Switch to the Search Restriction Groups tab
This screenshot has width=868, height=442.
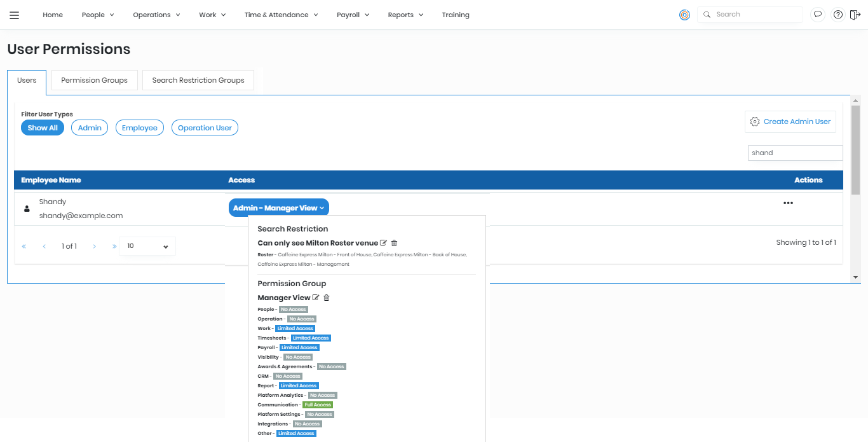[198, 80]
